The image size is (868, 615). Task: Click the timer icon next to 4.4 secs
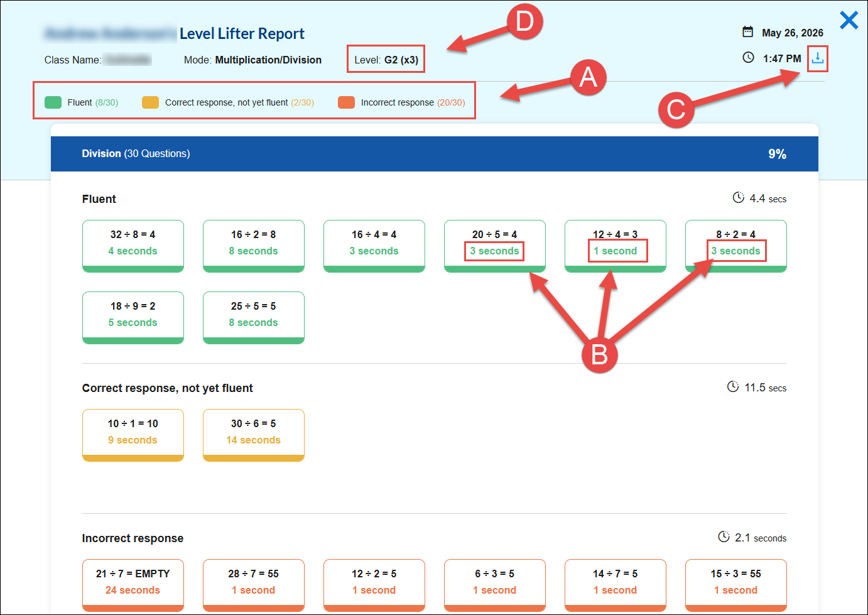point(739,198)
